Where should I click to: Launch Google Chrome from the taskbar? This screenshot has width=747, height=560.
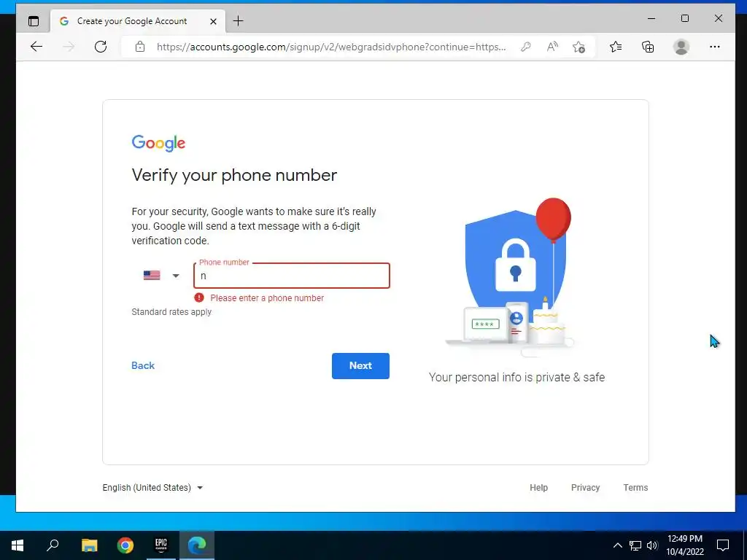125,545
